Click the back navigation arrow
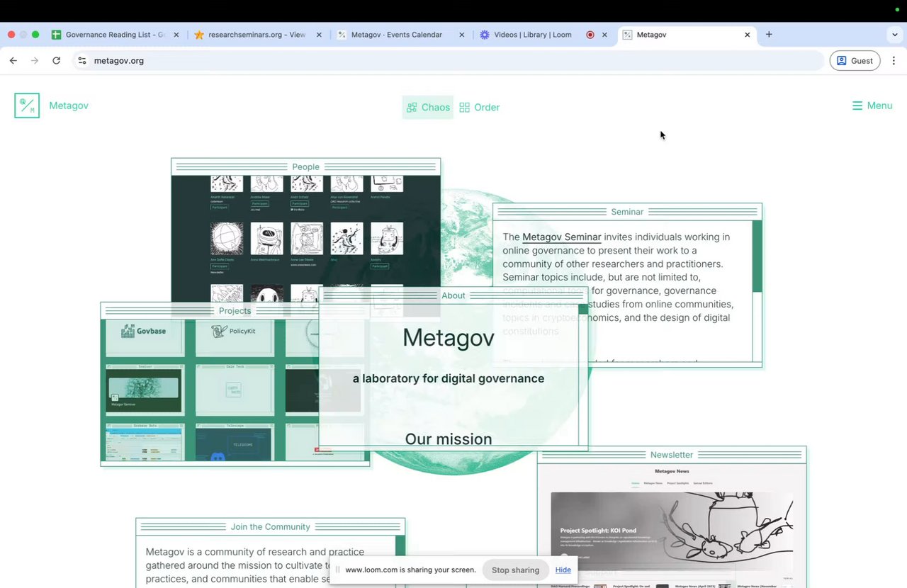 [x=13, y=61]
